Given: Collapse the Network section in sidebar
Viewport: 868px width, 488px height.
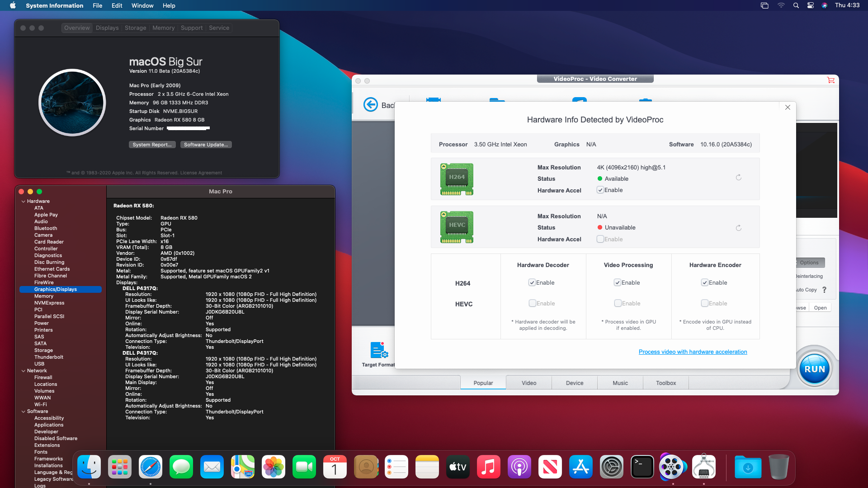Looking at the screenshot, I should [23, 371].
